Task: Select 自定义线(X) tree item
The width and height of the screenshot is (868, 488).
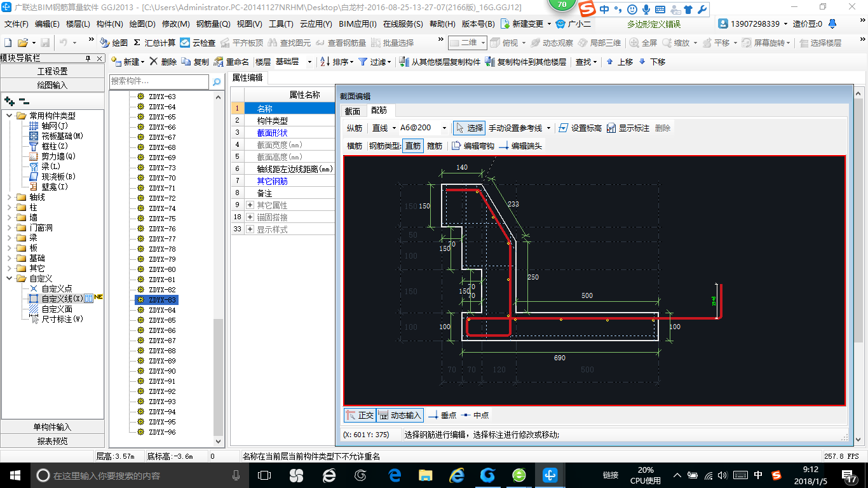Action: (x=62, y=299)
